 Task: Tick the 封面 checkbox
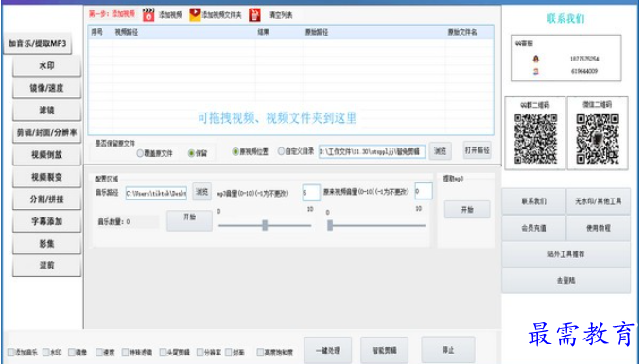coord(229,352)
